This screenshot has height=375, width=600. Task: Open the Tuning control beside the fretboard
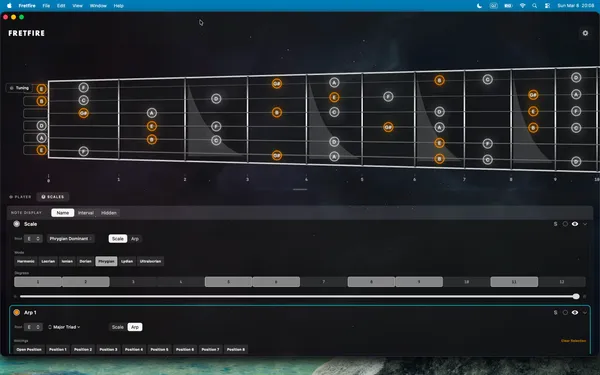(19, 88)
